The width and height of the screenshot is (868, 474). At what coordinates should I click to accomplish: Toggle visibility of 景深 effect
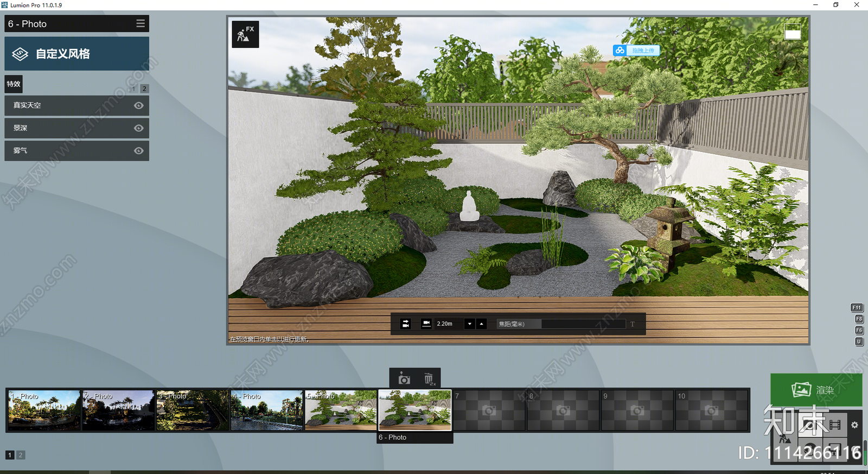coord(139,128)
